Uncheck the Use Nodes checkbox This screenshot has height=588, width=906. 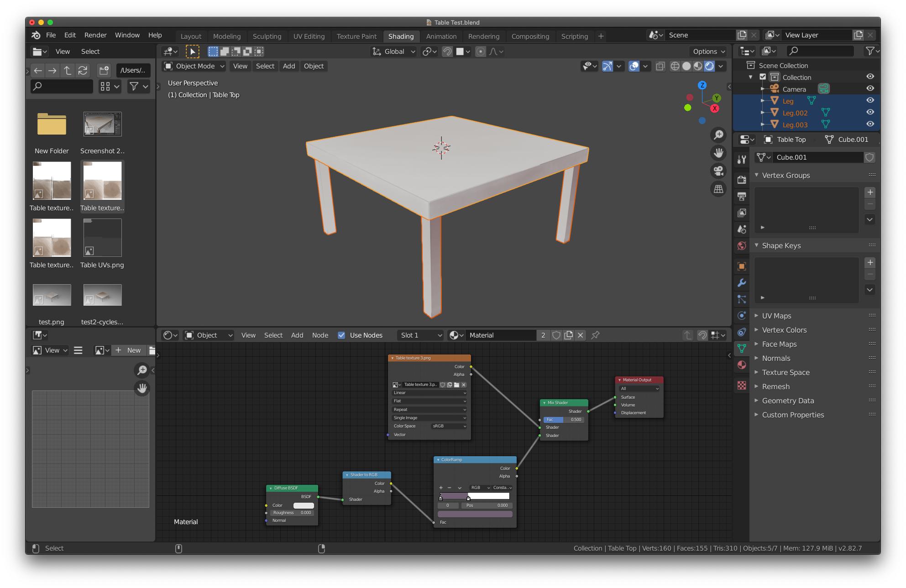click(341, 335)
